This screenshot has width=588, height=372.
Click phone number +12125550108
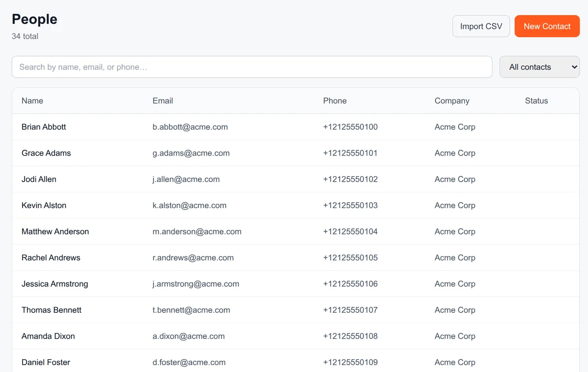pyautogui.click(x=350, y=336)
